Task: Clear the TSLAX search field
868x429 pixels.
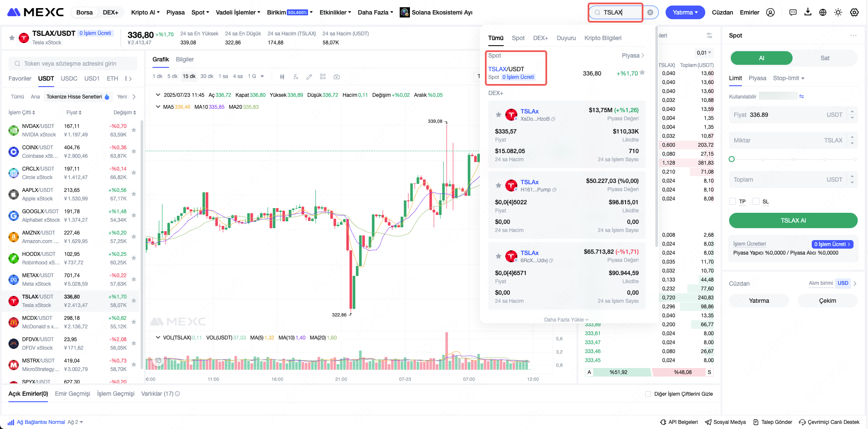Action: [x=650, y=12]
